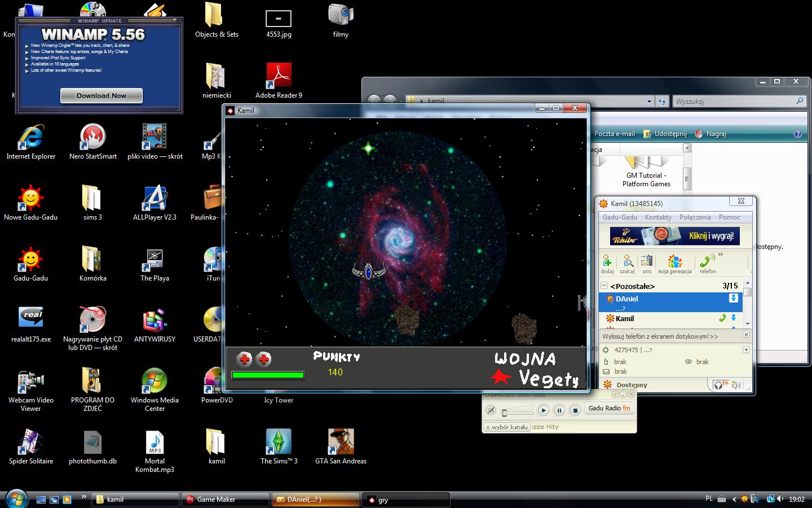This screenshot has width=812, height=508.
Task: Click the 'Wyszukaj' search field in Explorer
Action: pyautogui.click(x=733, y=102)
